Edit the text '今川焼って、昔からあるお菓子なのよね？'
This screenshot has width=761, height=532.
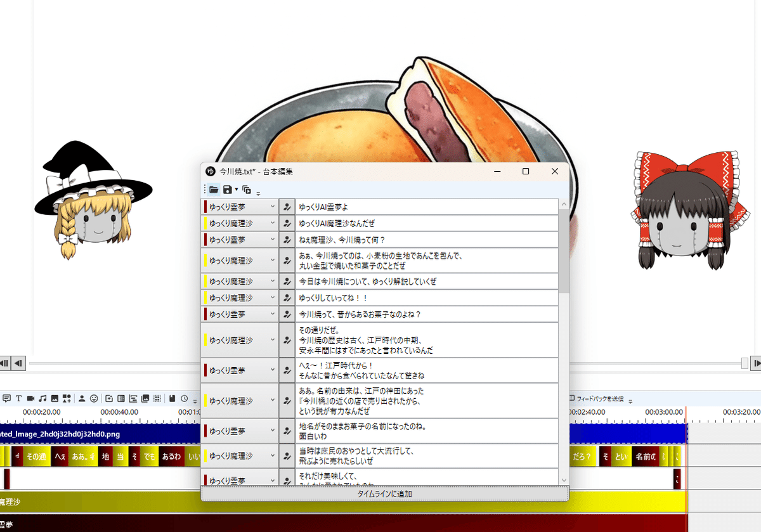(x=426, y=314)
